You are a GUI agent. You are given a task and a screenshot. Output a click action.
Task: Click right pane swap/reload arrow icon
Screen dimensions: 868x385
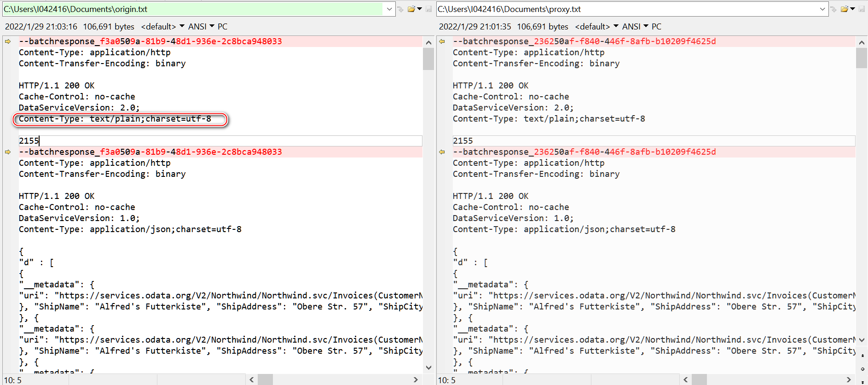833,9
